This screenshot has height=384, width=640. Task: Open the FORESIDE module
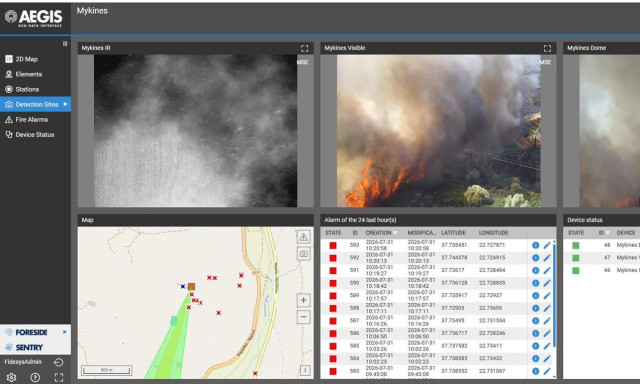(x=31, y=332)
